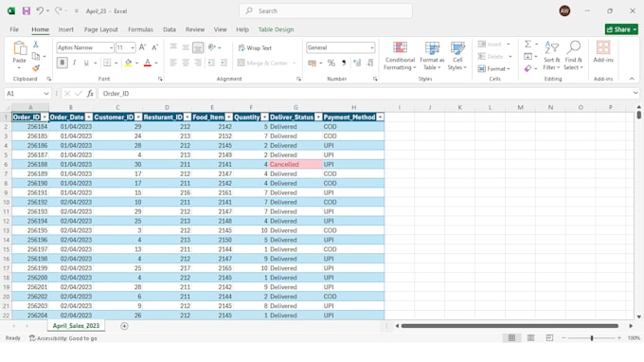Click the Borders icon
Image resolution: width=644 pixels, height=362 pixels.
tap(107, 63)
